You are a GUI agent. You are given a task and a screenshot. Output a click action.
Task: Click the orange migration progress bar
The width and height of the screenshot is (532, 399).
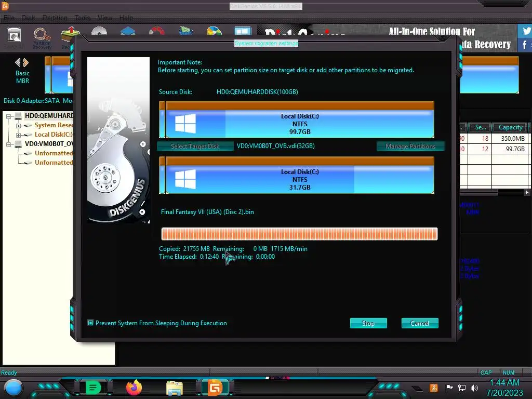[x=299, y=234]
